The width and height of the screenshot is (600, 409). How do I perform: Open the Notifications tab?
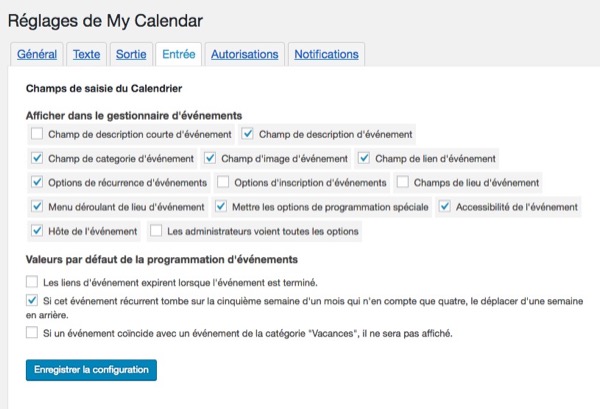[x=326, y=54]
